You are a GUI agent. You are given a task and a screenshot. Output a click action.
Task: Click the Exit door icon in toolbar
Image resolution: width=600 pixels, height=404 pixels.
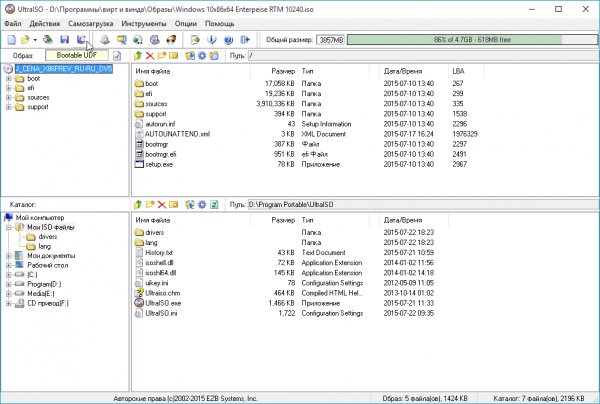tap(245, 40)
